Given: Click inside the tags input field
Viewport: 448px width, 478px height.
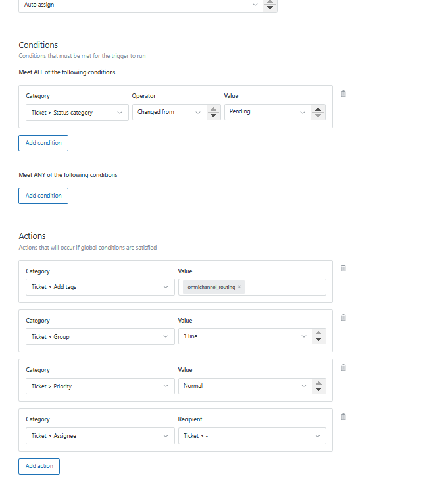Looking at the screenshot, I should click(286, 287).
